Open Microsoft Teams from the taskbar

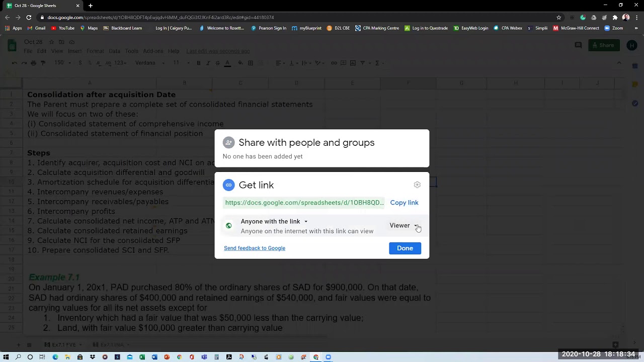[x=204, y=357]
